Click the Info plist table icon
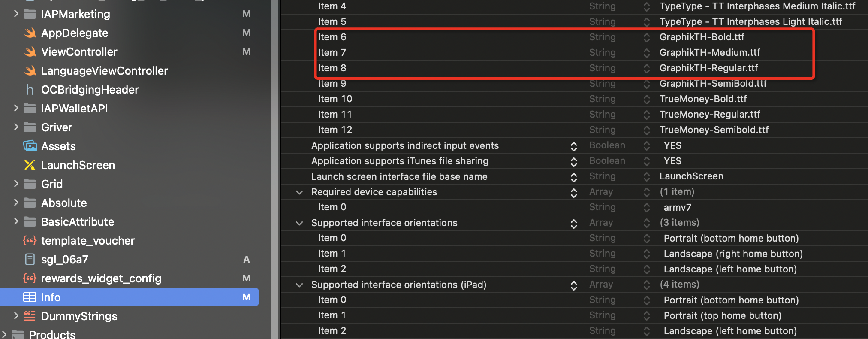This screenshot has width=868, height=339. pyautogui.click(x=30, y=297)
